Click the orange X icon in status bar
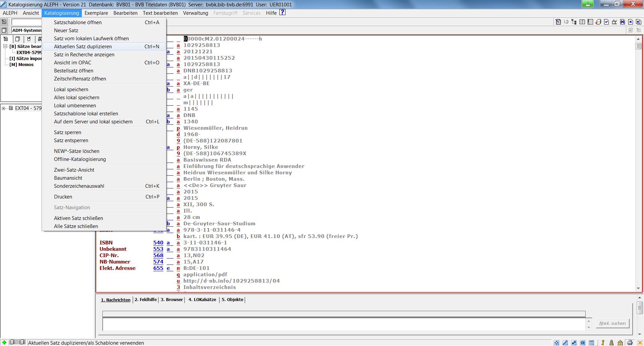Screen dimensions: 644x346 point(640,343)
